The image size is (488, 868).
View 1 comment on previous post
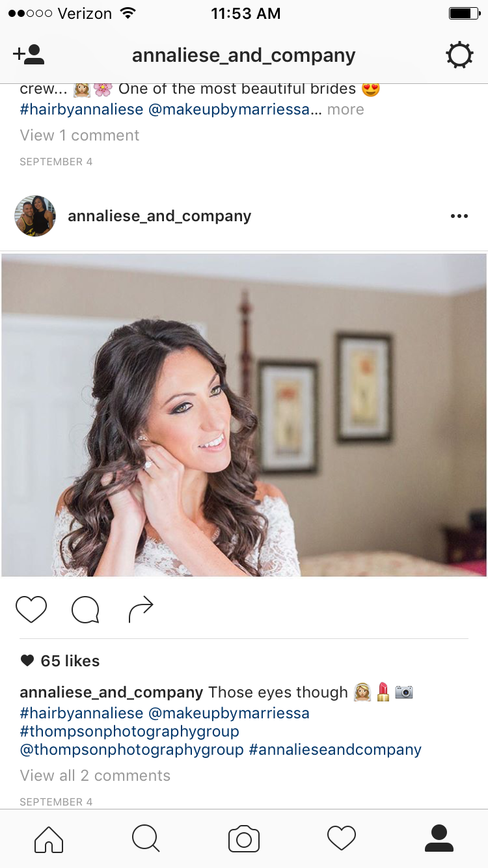(79, 135)
